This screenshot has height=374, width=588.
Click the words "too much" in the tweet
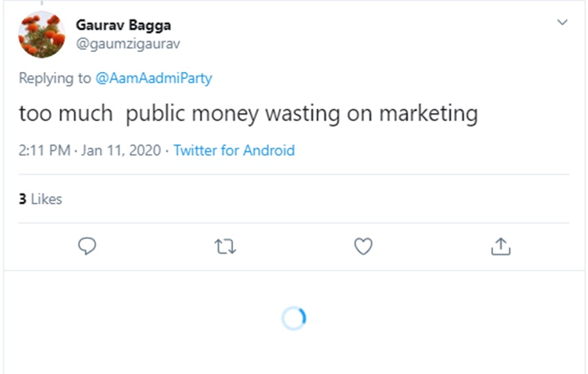click(66, 114)
